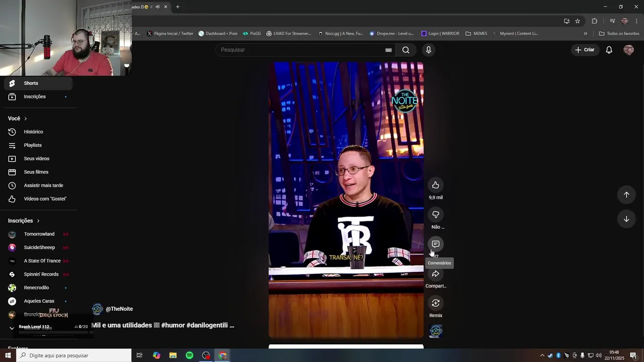This screenshot has height=362, width=644.
Task: Go to the previous short using up arrow
Action: pyautogui.click(x=626, y=195)
